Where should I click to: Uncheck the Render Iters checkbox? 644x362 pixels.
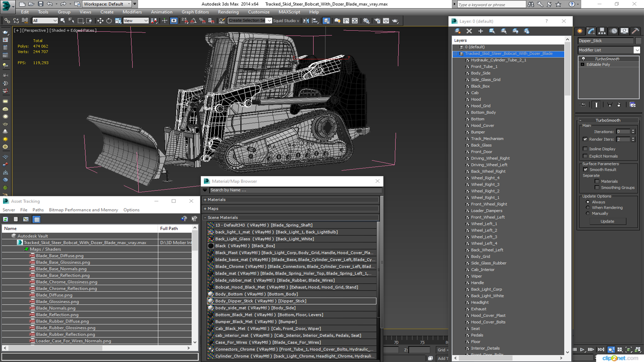585,139
